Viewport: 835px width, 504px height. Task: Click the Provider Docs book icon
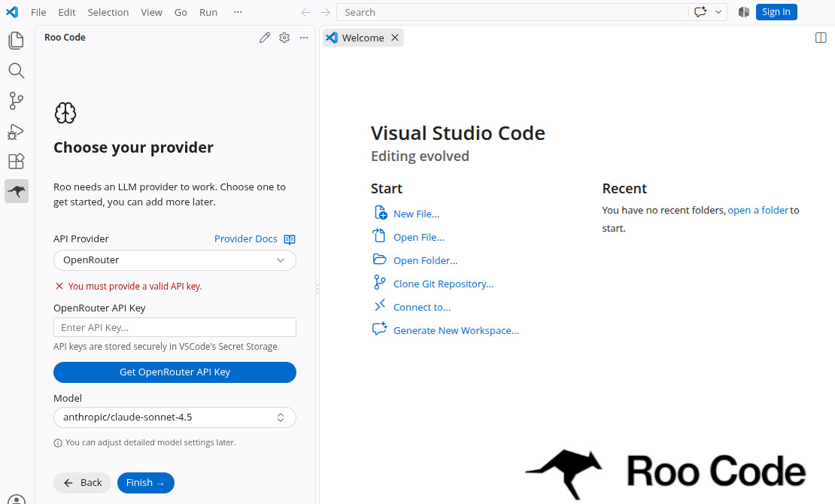(290, 239)
